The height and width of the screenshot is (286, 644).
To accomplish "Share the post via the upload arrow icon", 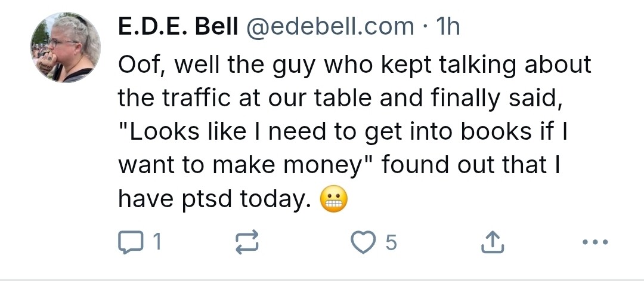I will point(493,242).
